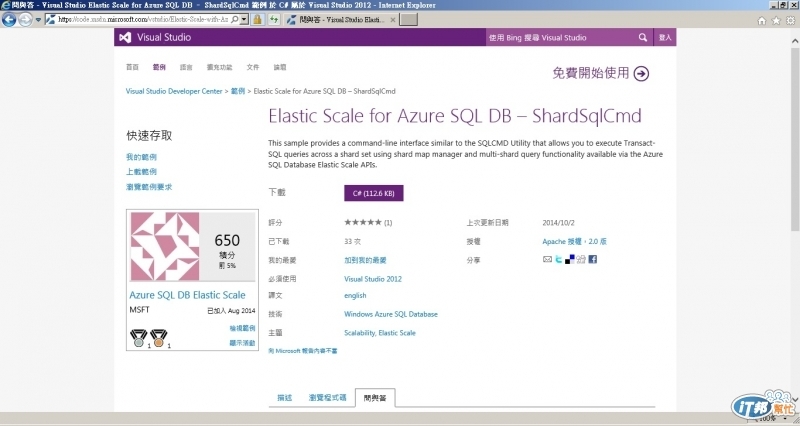Open 我的範例 quick access link
Screen dimensions: 800x426
click(x=141, y=157)
